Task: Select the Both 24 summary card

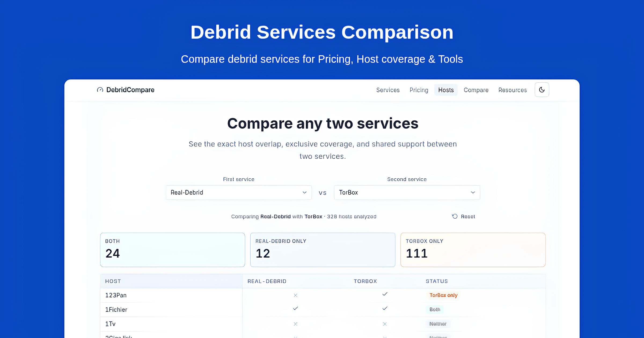Action: 173,250
